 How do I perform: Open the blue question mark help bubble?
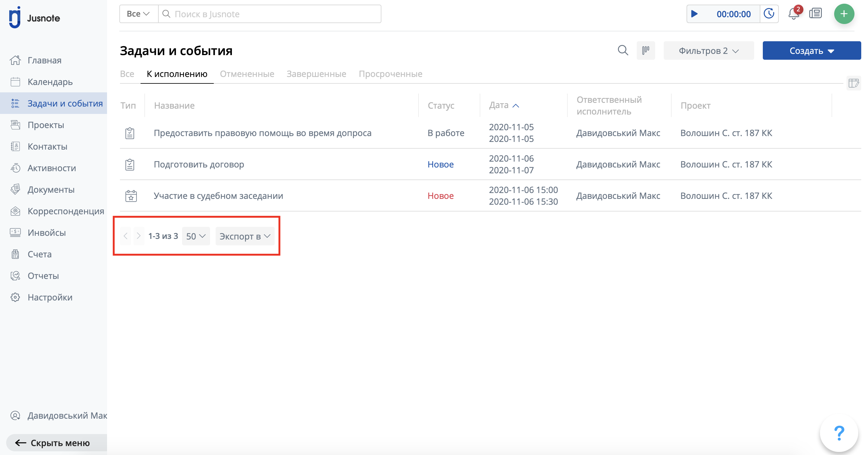839,433
